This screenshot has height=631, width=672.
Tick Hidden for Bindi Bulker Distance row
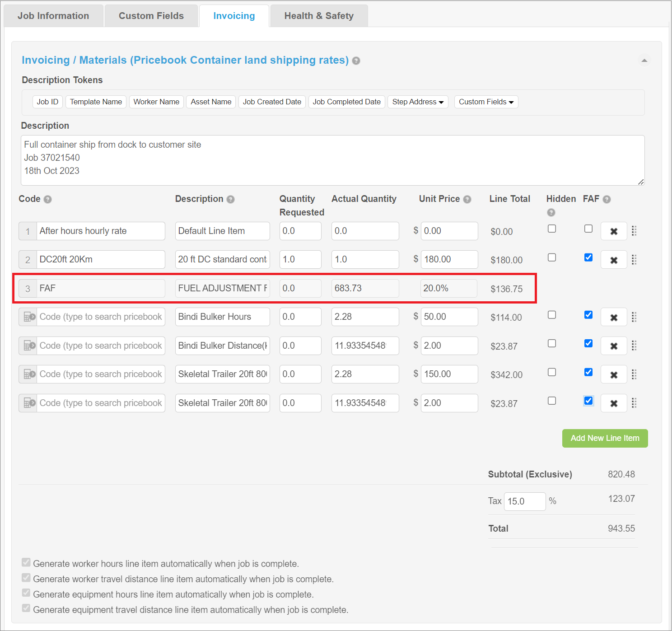pyautogui.click(x=552, y=343)
